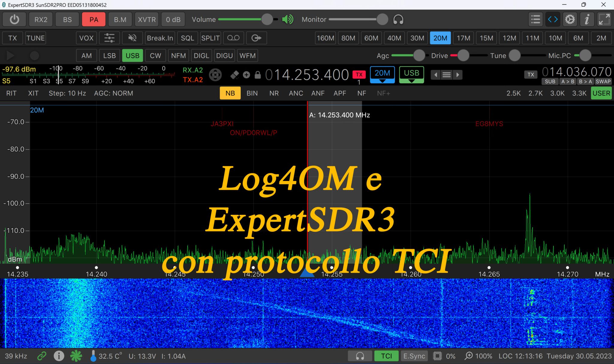The image size is (614, 364).
Task: Click the TCI status button
Action: (x=386, y=356)
